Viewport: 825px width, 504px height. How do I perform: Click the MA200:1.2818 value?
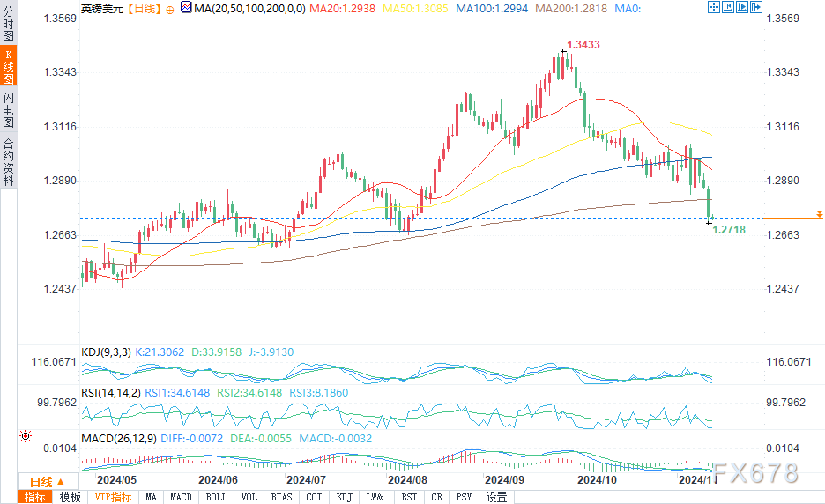pos(571,9)
